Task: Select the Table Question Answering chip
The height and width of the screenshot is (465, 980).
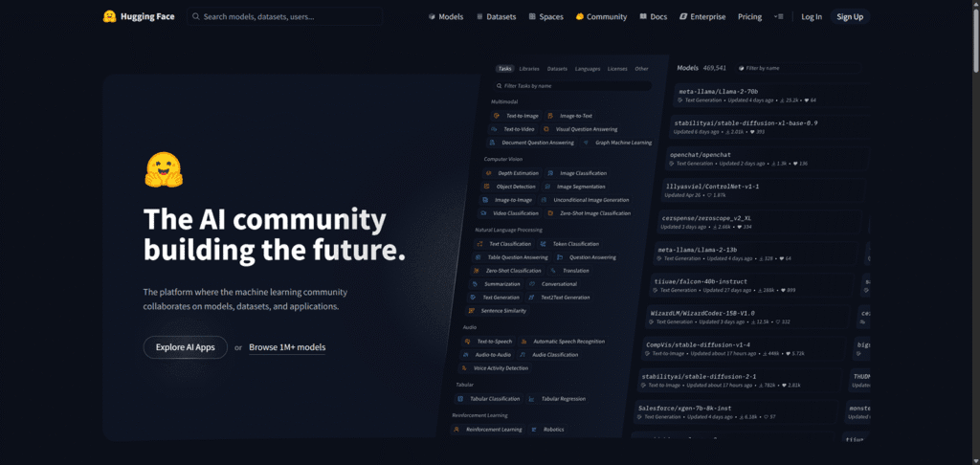Action: (x=511, y=257)
